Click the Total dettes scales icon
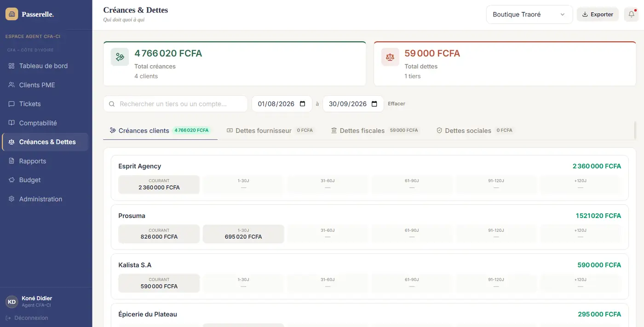644x327 pixels. 390,57
